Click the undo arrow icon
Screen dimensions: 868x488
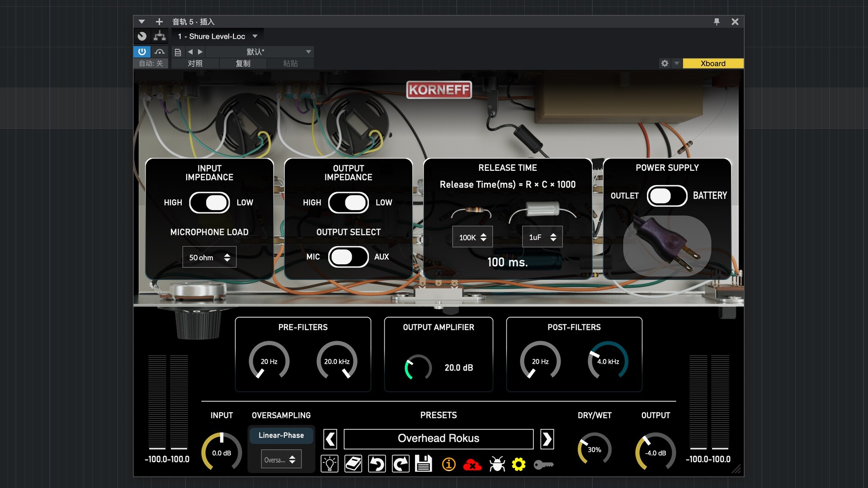pyautogui.click(x=377, y=464)
